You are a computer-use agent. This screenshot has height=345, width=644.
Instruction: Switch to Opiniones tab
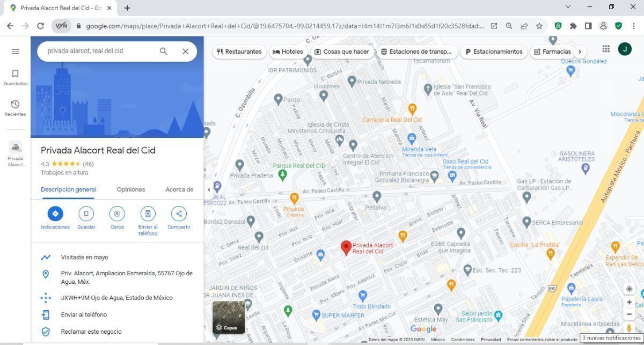point(131,189)
